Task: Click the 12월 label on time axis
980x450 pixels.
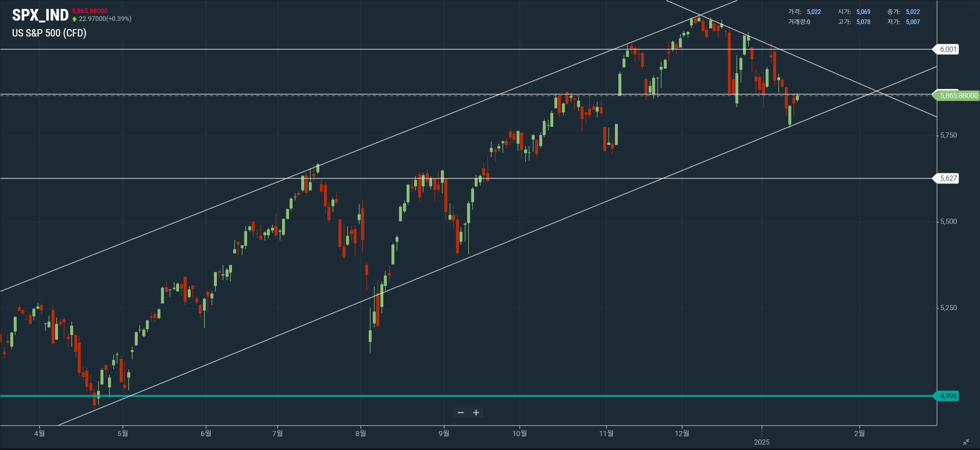Action: click(682, 433)
